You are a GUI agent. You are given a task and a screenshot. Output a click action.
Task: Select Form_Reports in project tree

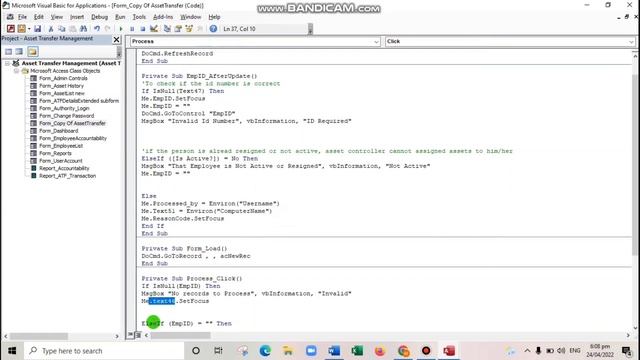coord(55,153)
